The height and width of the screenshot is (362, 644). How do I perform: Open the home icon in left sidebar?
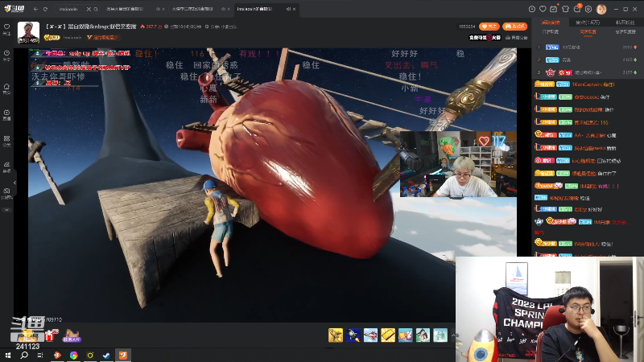click(6, 88)
